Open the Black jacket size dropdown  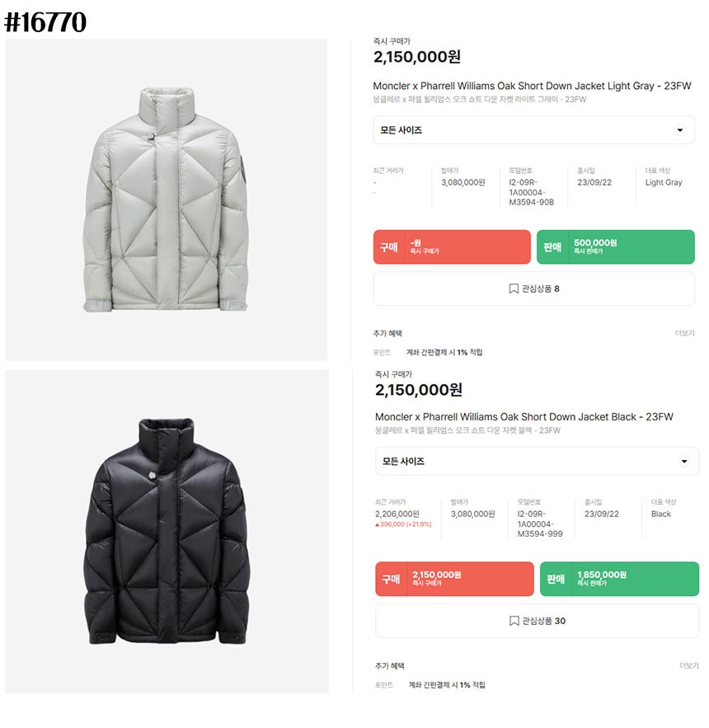point(537,462)
